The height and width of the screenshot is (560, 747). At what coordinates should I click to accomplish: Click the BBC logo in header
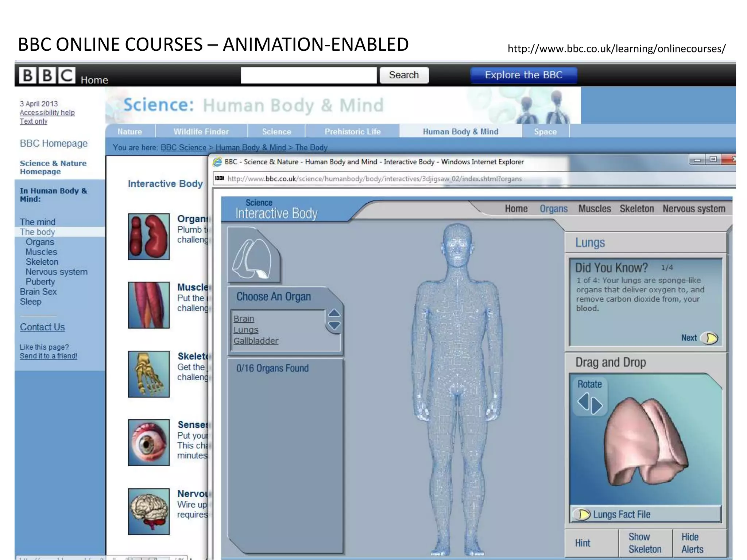pyautogui.click(x=47, y=75)
